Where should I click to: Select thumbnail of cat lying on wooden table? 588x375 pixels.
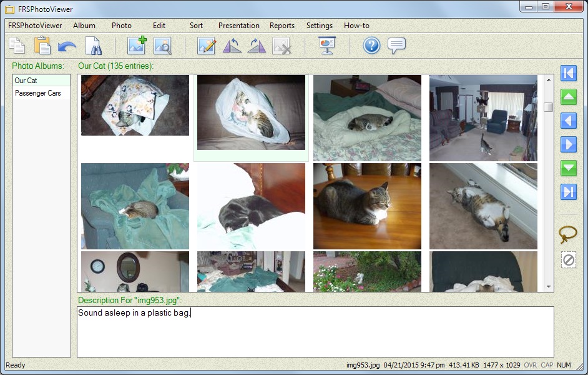click(367, 206)
